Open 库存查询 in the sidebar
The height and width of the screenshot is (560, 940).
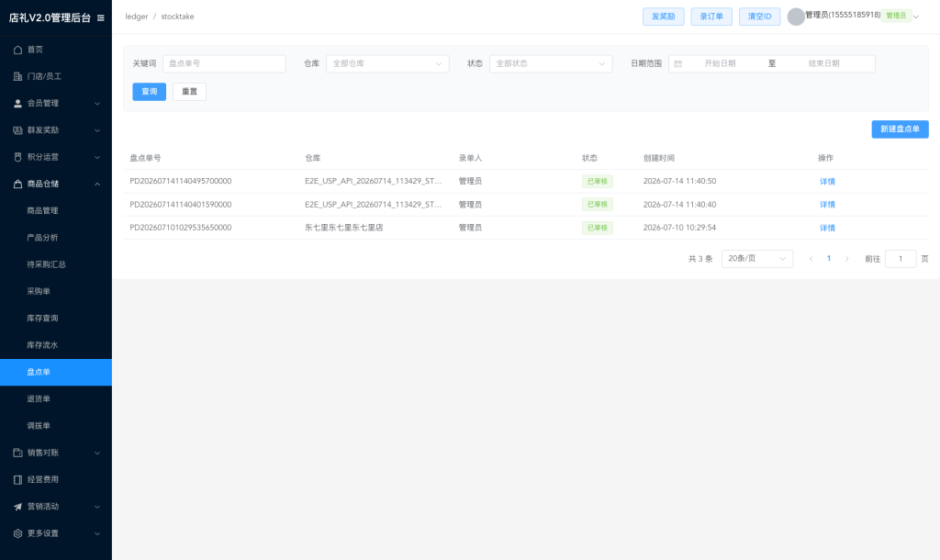42,319
